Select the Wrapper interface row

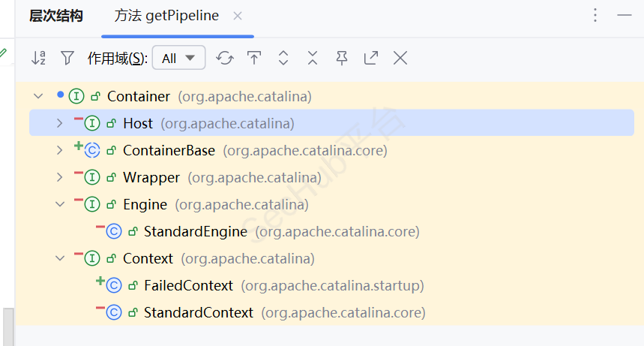(151, 177)
